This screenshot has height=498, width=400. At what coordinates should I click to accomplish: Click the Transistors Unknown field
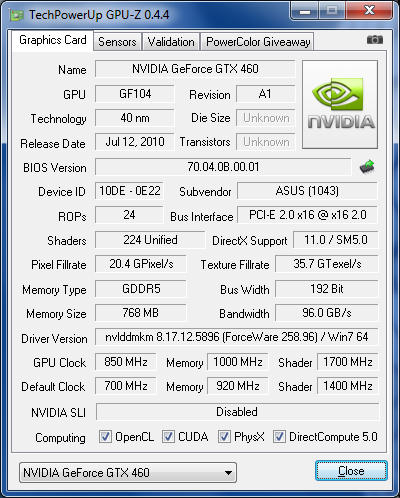pyautogui.click(x=266, y=142)
